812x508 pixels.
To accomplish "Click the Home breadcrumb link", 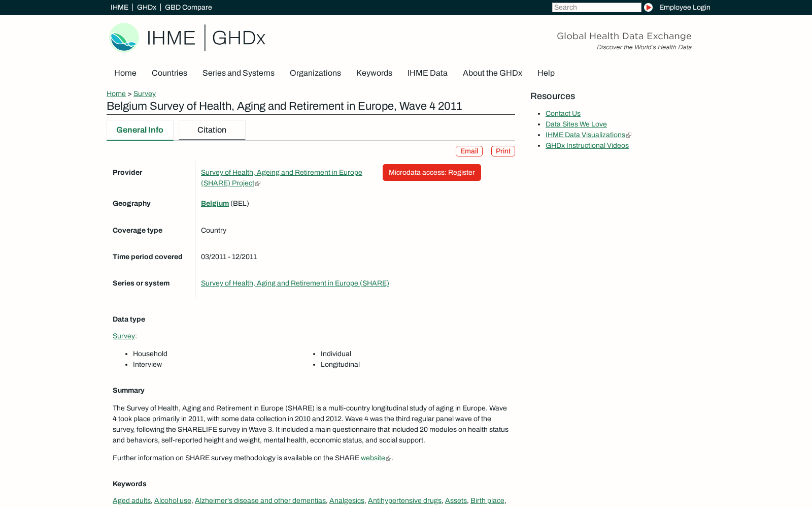I will (x=116, y=94).
